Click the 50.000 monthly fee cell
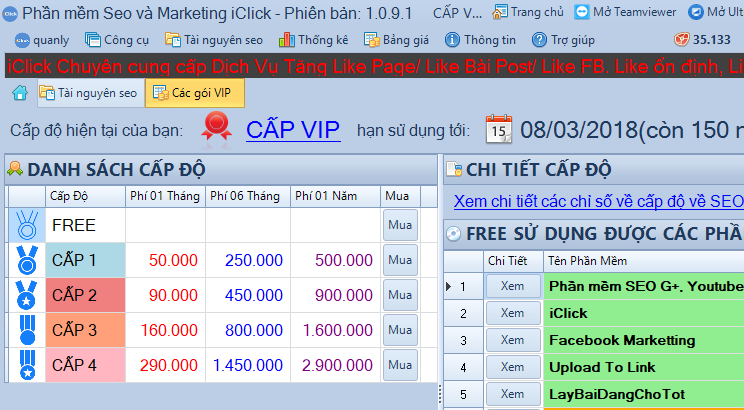Image resolution: width=744 pixels, height=410 pixels. pyautogui.click(x=165, y=260)
